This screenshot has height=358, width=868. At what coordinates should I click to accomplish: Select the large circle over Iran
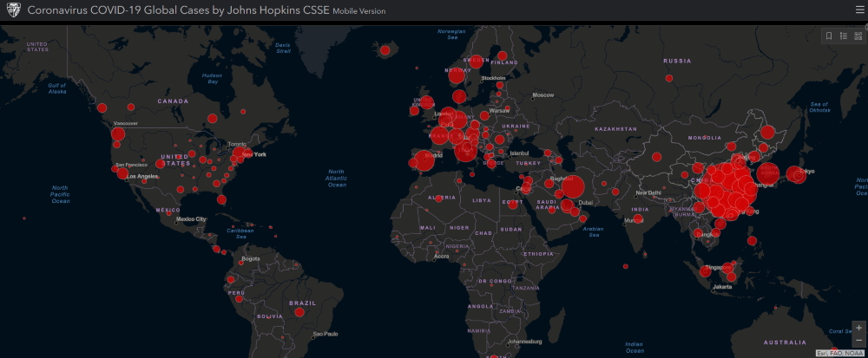tap(572, 187)
